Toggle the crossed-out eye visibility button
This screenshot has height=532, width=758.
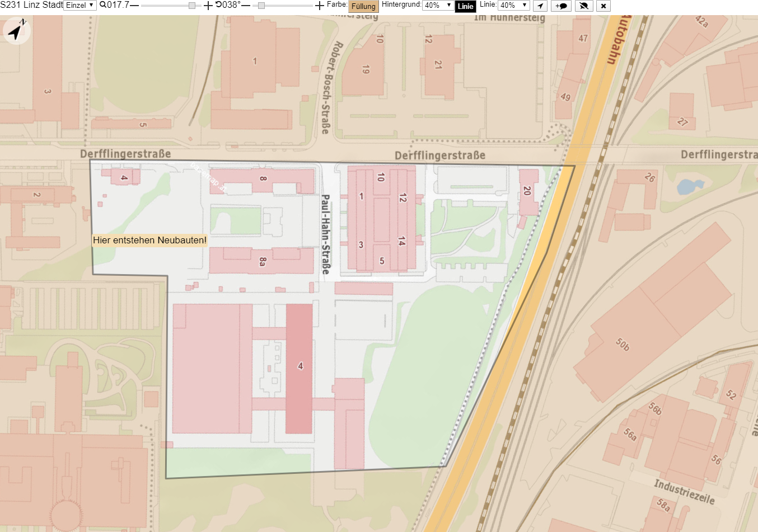[584, 6]
